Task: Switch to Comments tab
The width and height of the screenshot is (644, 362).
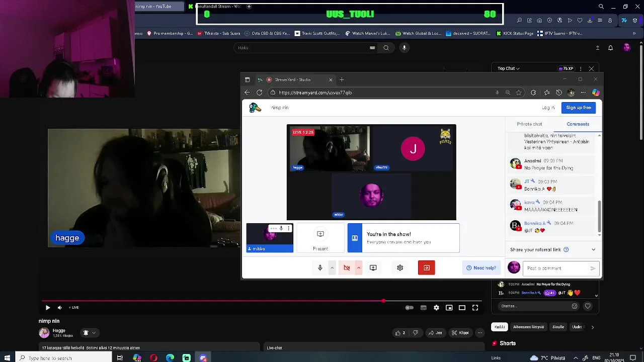Action: 578,124
